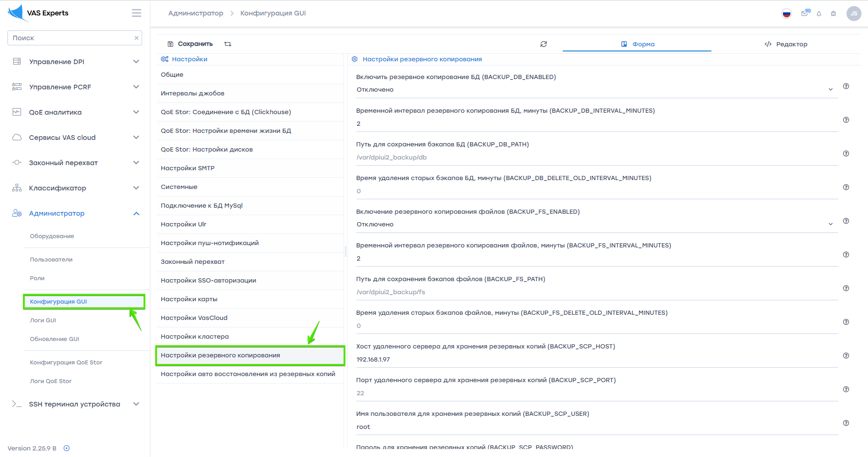This screenshot has width=868, height=457.
Task: Clear the Поиск search box with X
Action: click(136, 38)
